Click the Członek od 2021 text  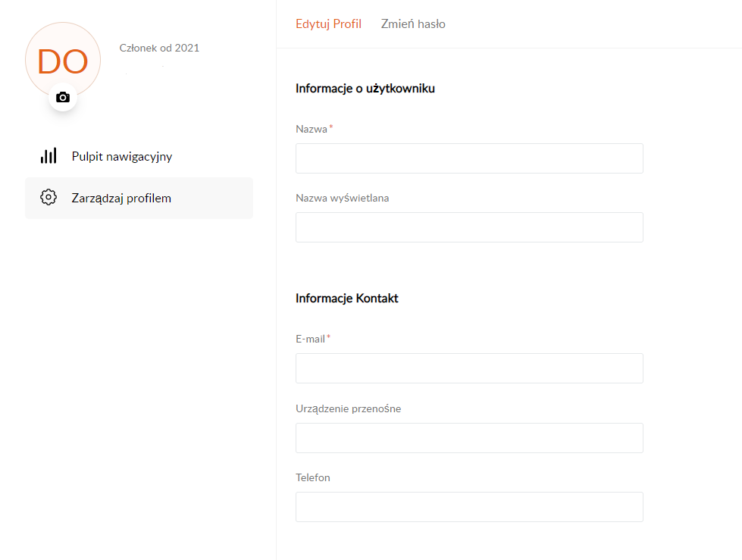click(159, 48)
